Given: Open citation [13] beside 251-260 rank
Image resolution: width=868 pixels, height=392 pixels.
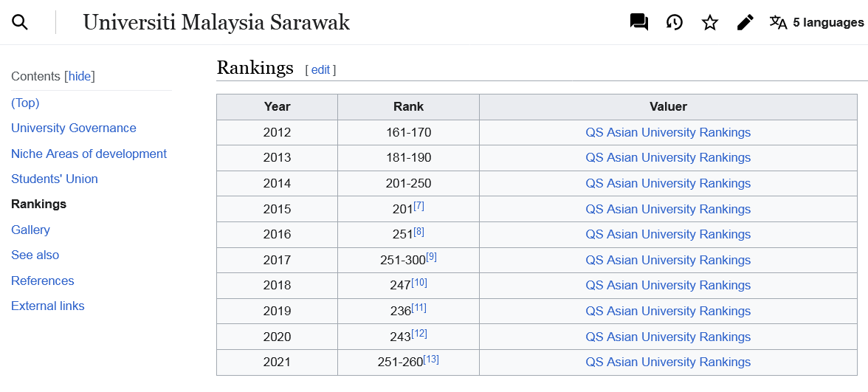Looking at the screenshot, I should tap(431, 360).
